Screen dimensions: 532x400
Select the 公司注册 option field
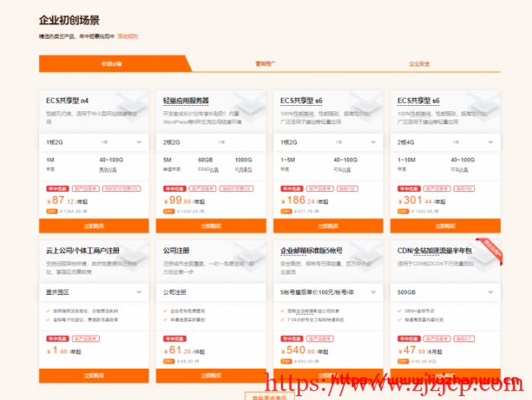211,292
